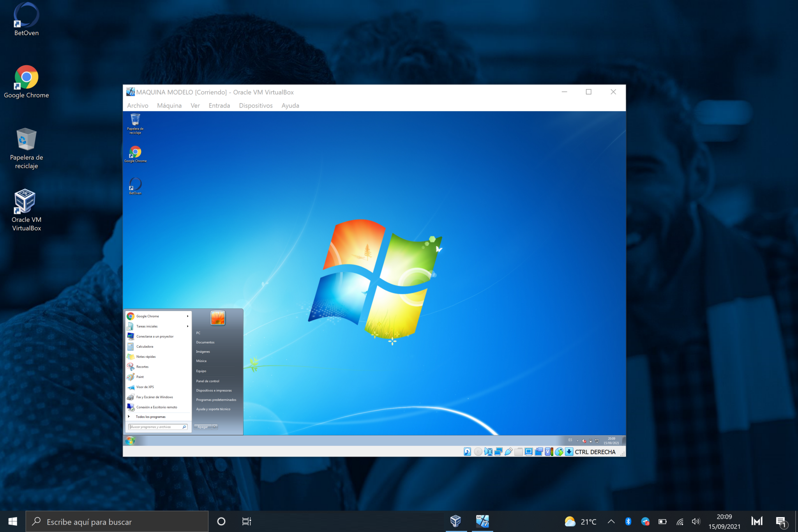This screenshot has height=532, width=798.
Task: Open the Archivo menu in VirtualBox
Action: (x=138, y=106)
